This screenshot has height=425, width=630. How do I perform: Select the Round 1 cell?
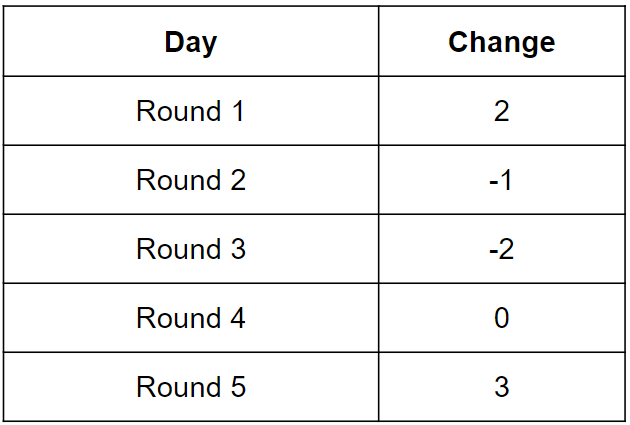(190, 111)
